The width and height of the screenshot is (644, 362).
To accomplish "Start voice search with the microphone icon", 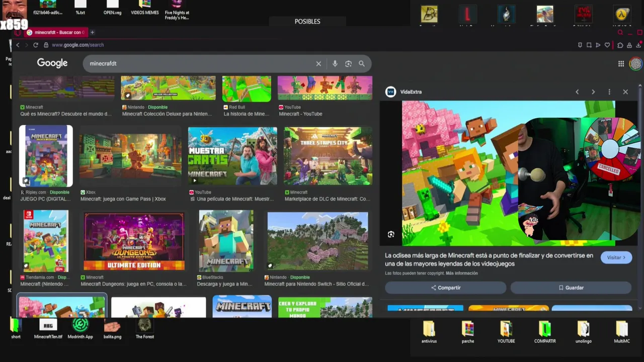I will (x=335, y=64).
